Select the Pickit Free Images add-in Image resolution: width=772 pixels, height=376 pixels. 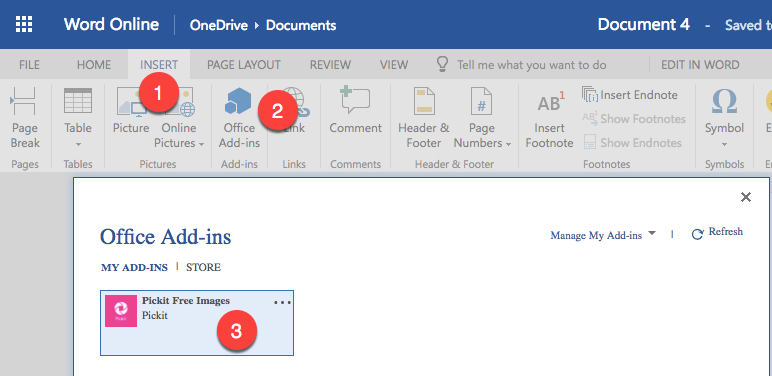coord(197,323)
